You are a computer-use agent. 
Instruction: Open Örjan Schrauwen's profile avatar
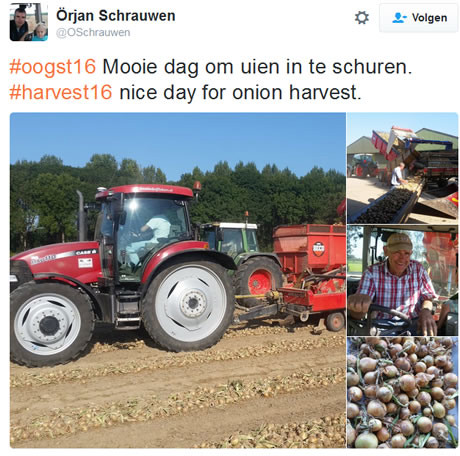pos(29,22)
